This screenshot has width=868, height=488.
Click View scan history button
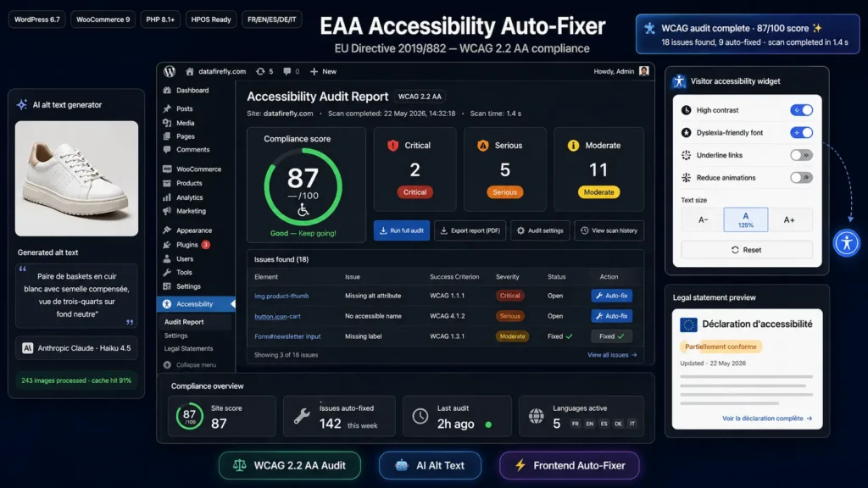(609, 230)
